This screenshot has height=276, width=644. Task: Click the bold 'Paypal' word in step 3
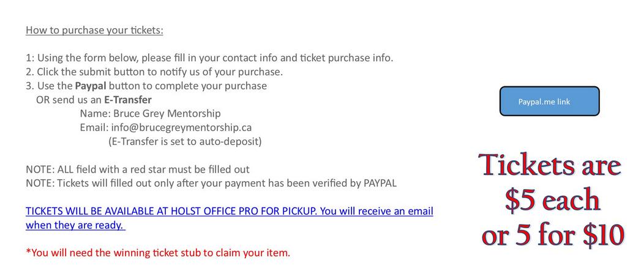tap(91, 86)
